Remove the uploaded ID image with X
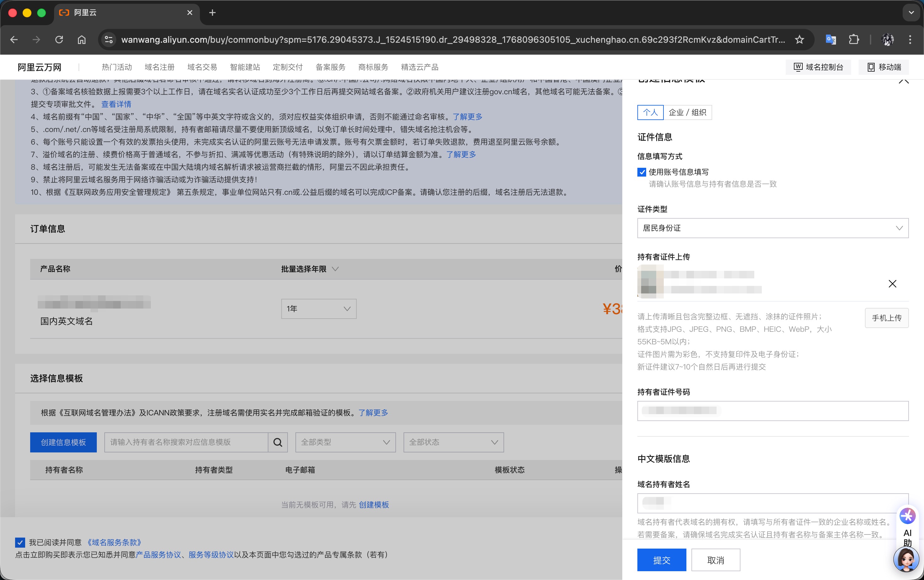The image size is (924, 580). pos(892,284)
